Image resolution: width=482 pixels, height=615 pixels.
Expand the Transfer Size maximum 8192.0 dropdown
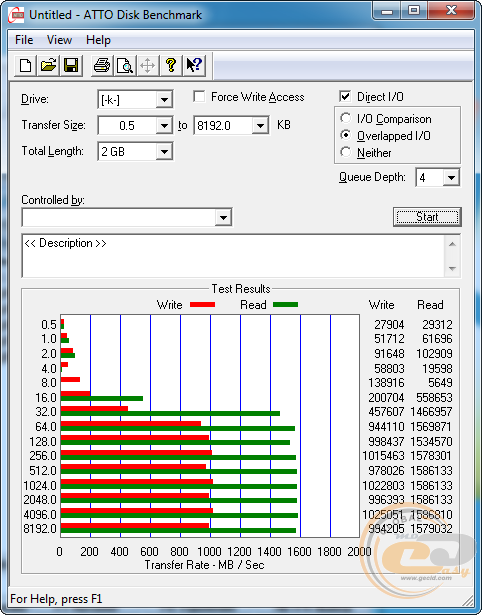260,126
